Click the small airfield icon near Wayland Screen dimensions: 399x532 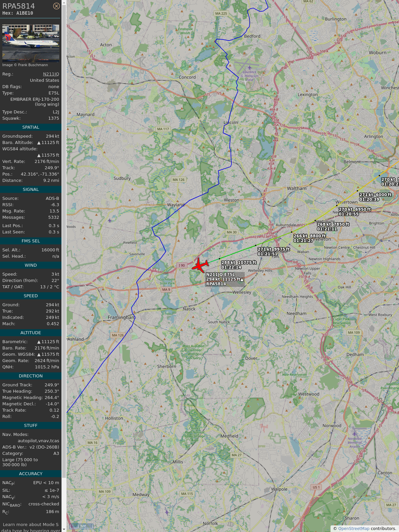click(110, 220)
